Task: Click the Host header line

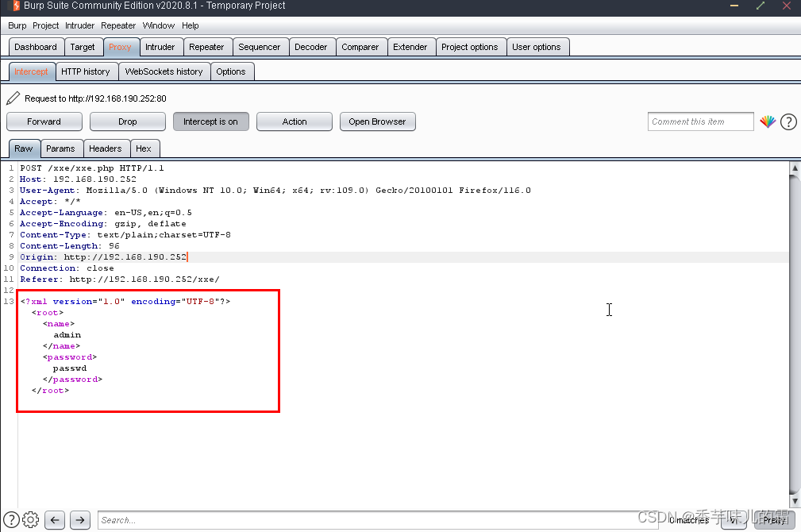Action: tap(78, 179)
